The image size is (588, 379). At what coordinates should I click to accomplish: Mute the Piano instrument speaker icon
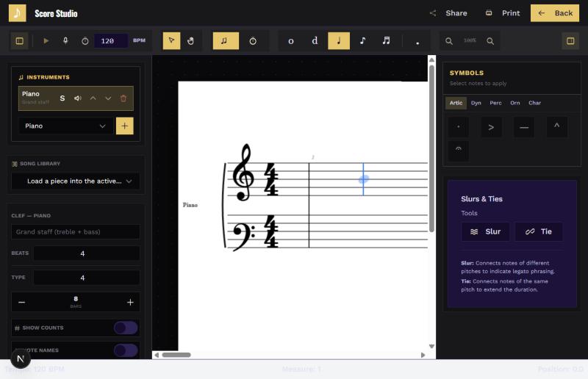pyautogui.click(x=78, y=98)
